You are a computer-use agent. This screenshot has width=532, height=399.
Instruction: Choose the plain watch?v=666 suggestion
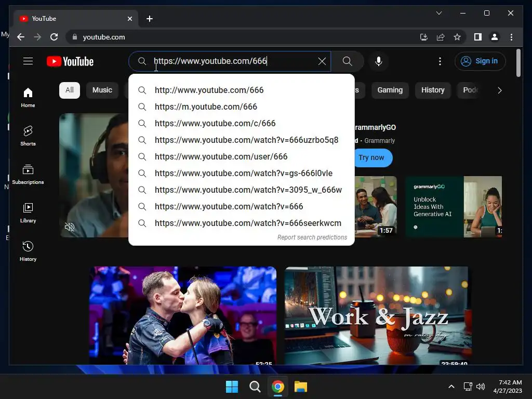[x=242, y=206]
